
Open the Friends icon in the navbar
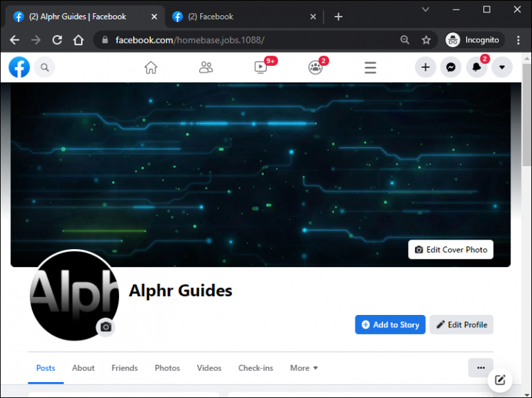point(206,67)
